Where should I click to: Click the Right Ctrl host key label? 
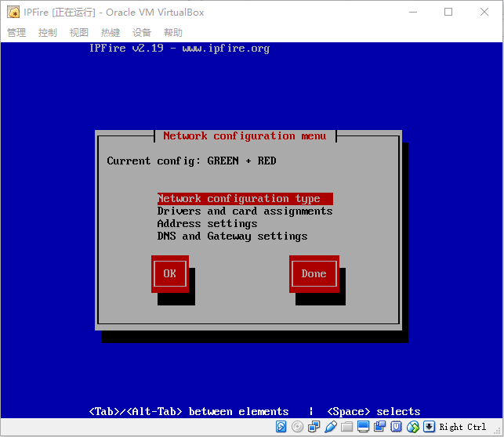click(x=462, y=427)
